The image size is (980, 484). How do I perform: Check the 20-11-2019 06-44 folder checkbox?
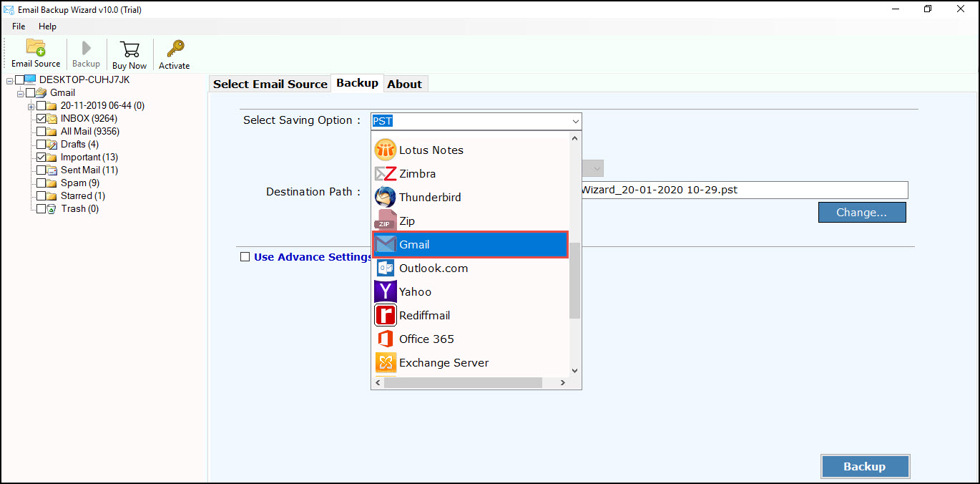tap(41, 105)
